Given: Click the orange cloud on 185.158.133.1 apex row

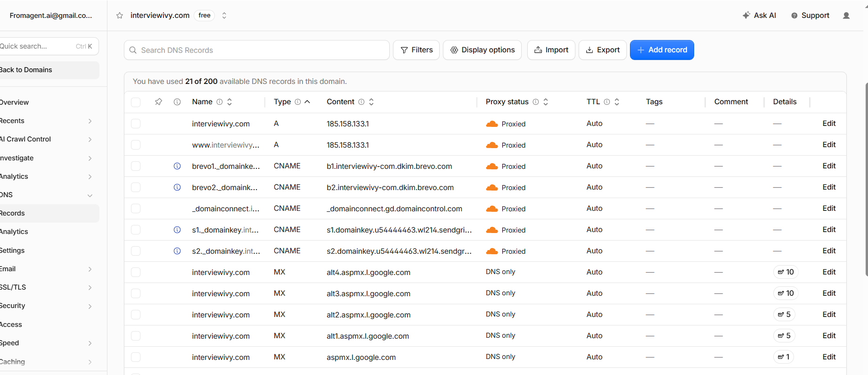Looking at the screenshot, I should pos(492,124).
